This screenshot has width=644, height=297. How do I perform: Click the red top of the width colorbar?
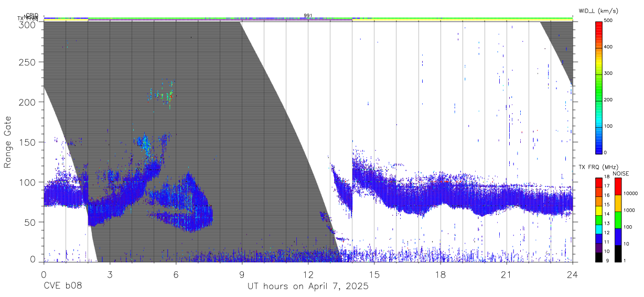coord(599,26)
